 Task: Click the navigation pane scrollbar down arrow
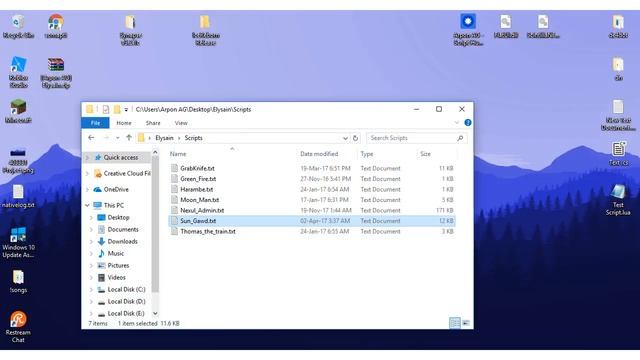(155, 313)
